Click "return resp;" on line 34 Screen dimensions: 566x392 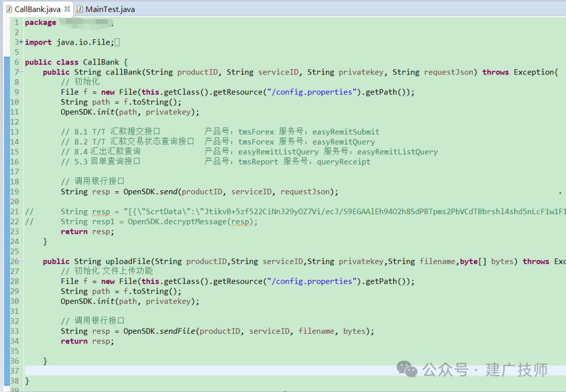click(x=88, y=341)
